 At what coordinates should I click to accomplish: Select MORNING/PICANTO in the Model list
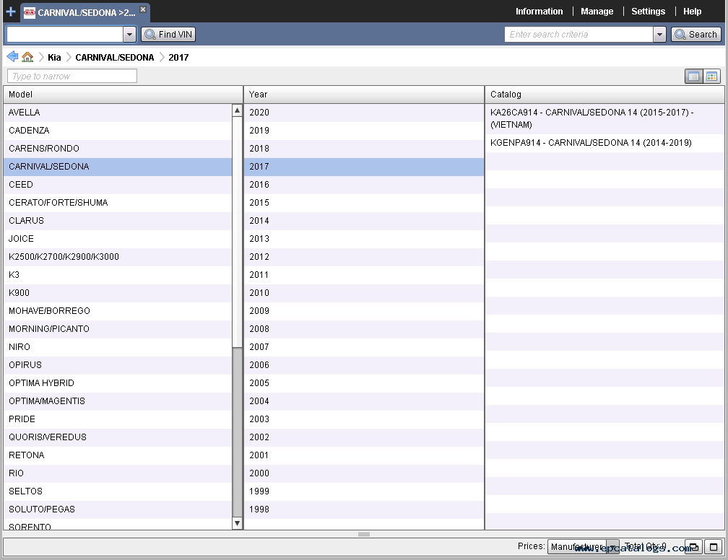118,329
